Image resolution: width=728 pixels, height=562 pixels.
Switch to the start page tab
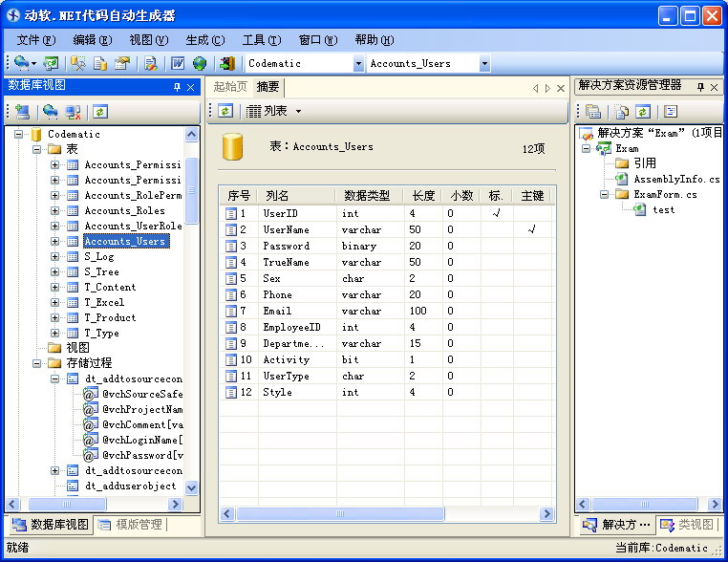(230, 87)
